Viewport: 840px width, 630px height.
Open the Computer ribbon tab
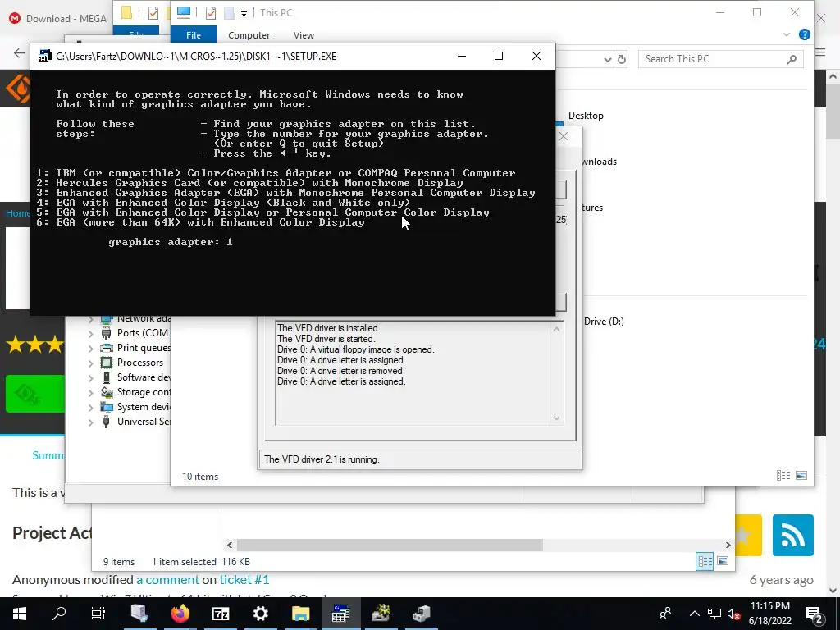(249, 35)
